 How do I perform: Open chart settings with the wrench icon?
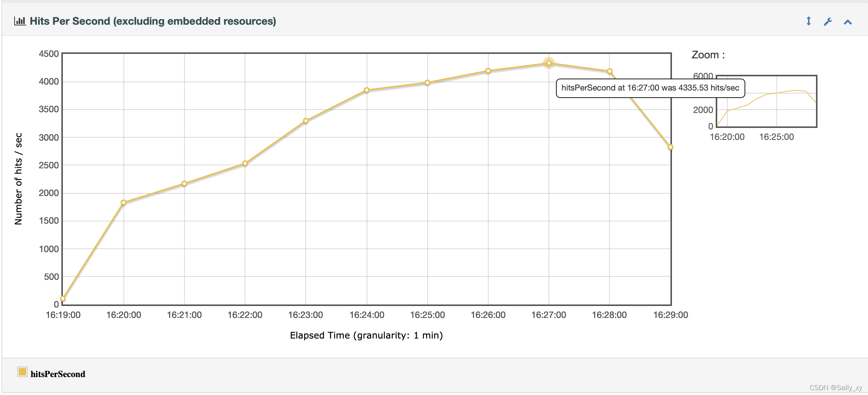pos(828,22)
